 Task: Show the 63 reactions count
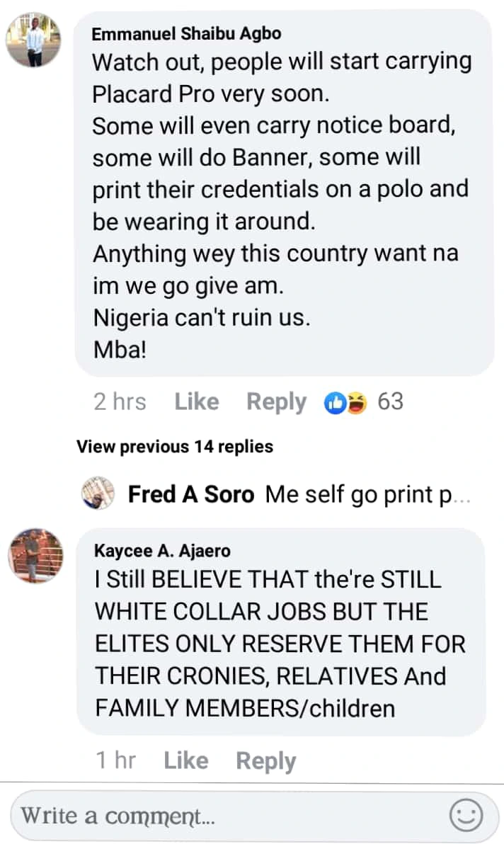(x=390, y=401)
